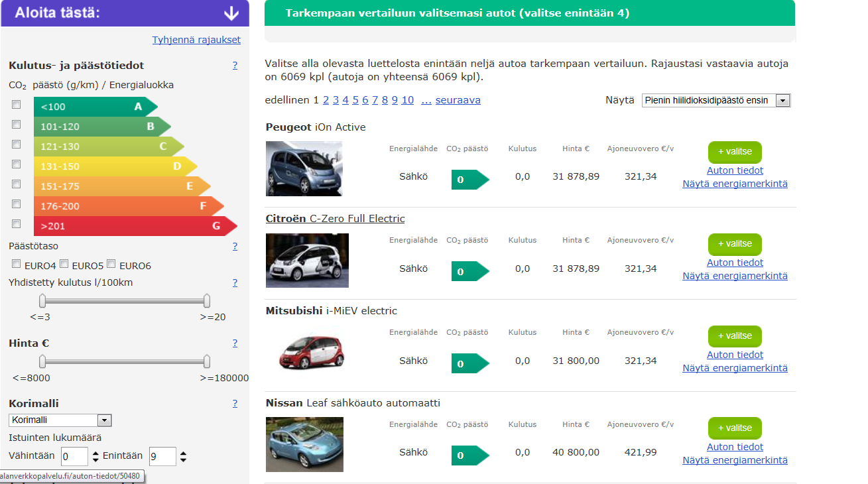
Task: Open the Näytä sort order dropdown
Action: point(716,100)
